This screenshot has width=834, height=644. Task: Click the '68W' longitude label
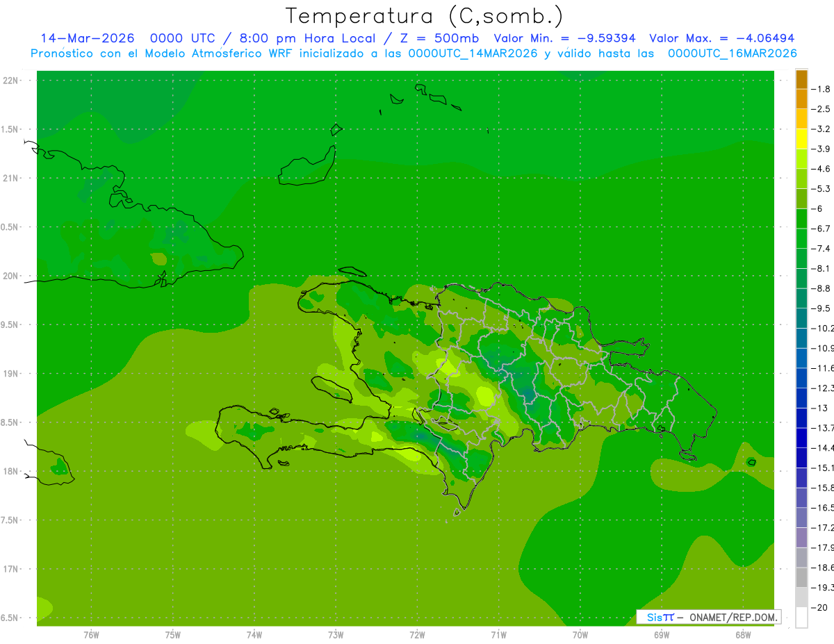coord(743,635)
